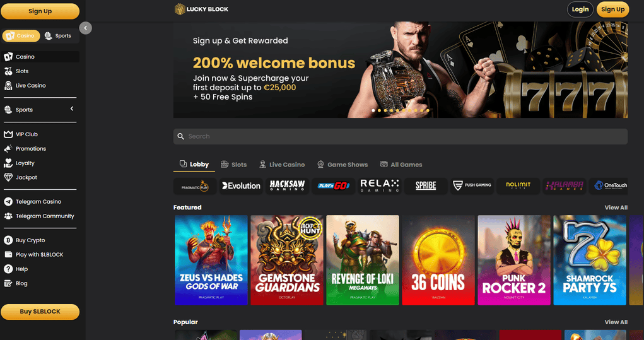Open Telegram Casino icon in sidebar
The width and height of the screenshot is (644, 340).
[8, 202]
